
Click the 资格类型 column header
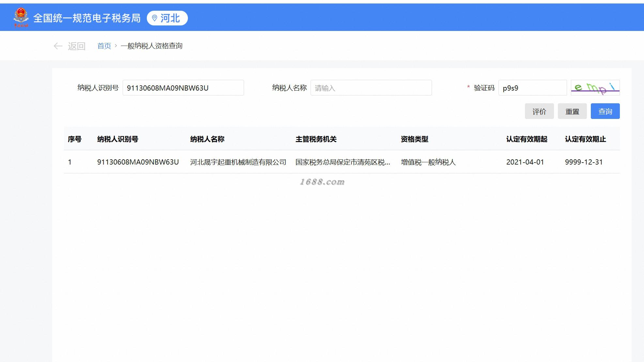point(414,139)
